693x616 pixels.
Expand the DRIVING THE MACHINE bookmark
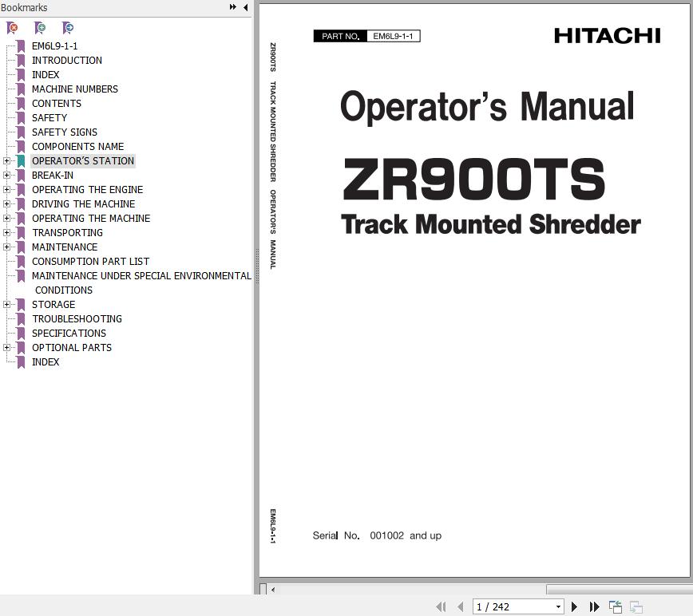click(6, 204)
